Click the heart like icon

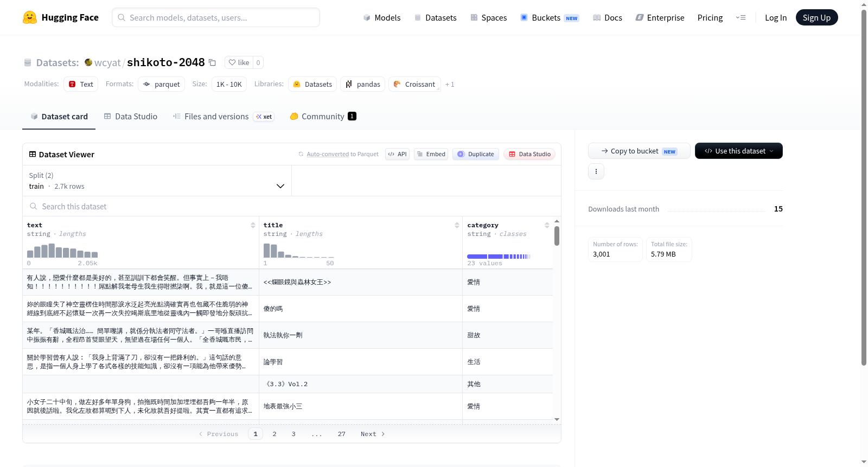[232, 62]
